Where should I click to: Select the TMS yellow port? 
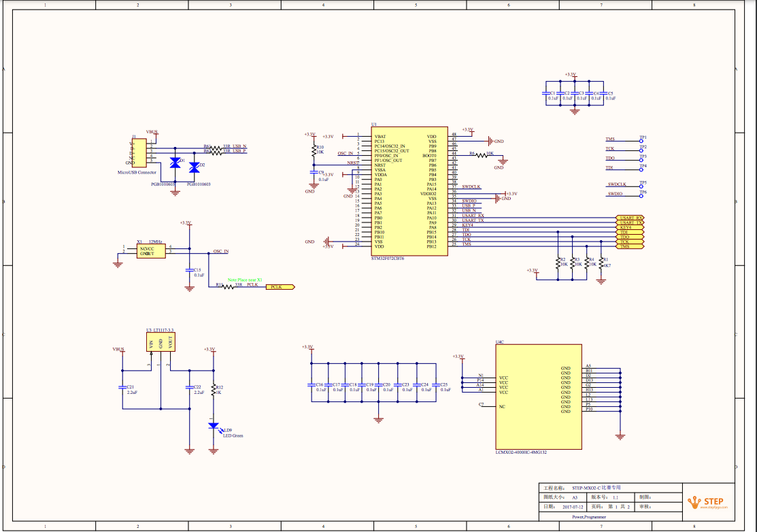pyautogui.click(x=630, y=247)
